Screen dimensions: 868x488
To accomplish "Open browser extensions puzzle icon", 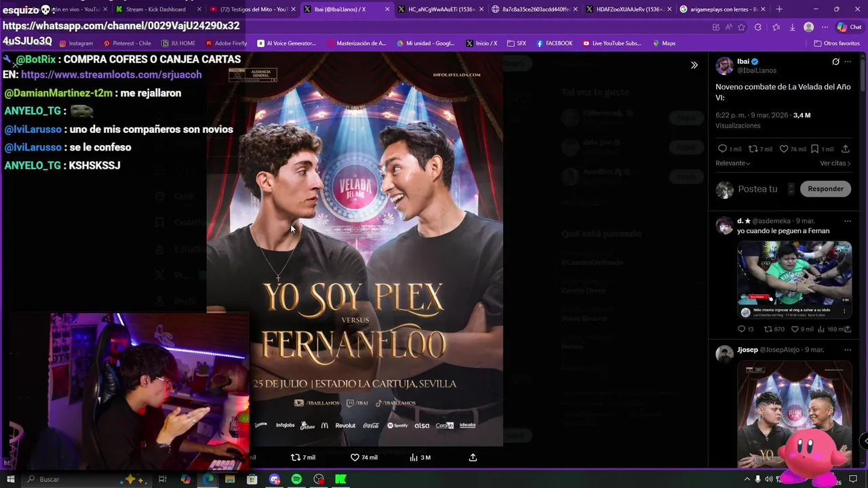I will [758, 27].
